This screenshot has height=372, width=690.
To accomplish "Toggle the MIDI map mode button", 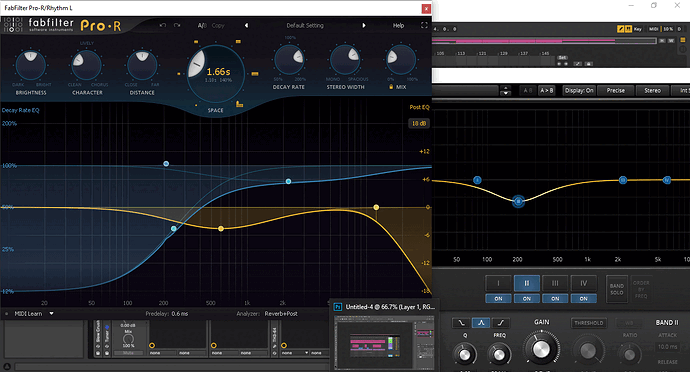I will tap(653, 29).
